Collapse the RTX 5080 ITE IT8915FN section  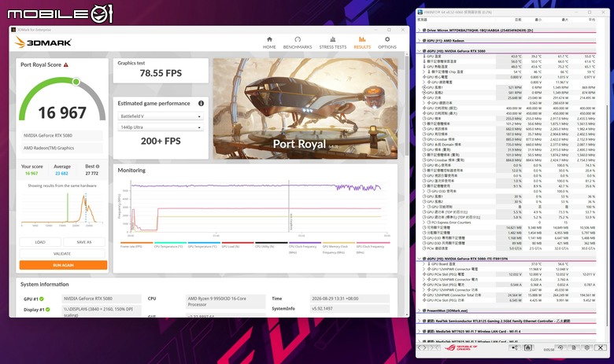[420, 259]
